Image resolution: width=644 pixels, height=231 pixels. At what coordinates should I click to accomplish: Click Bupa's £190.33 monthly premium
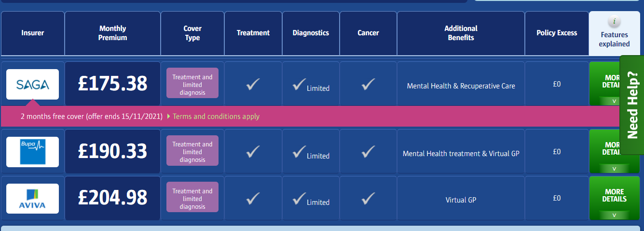pyautogui.click(x=112, y=151)
